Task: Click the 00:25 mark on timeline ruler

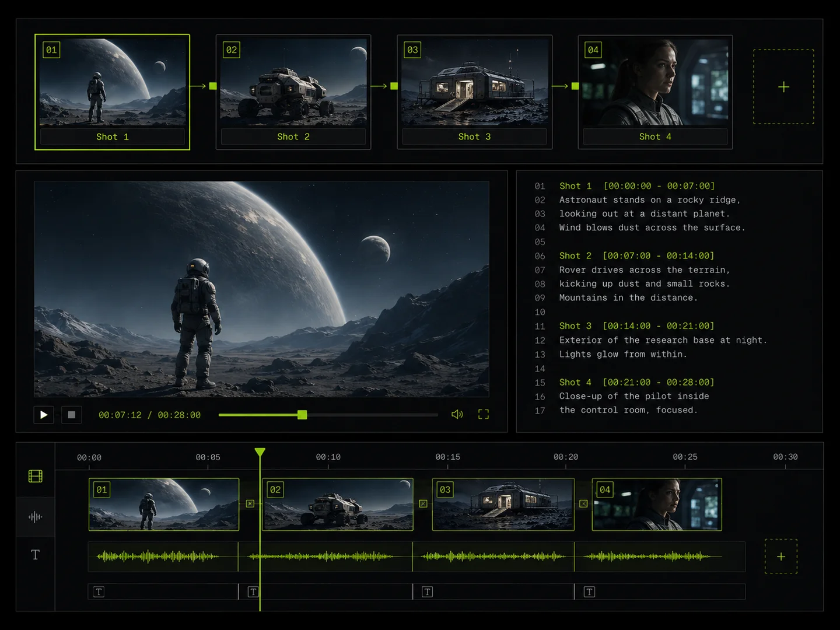Action: (685, 457)
